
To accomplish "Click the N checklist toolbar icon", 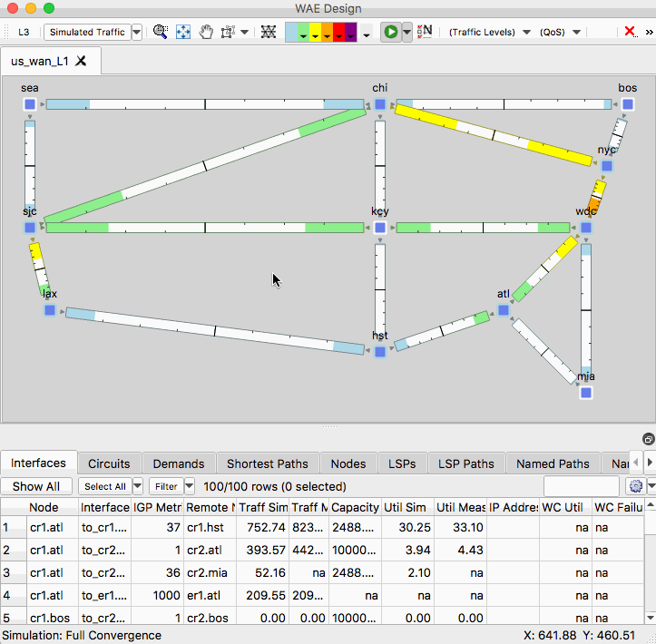I will [x=425, y=32].
